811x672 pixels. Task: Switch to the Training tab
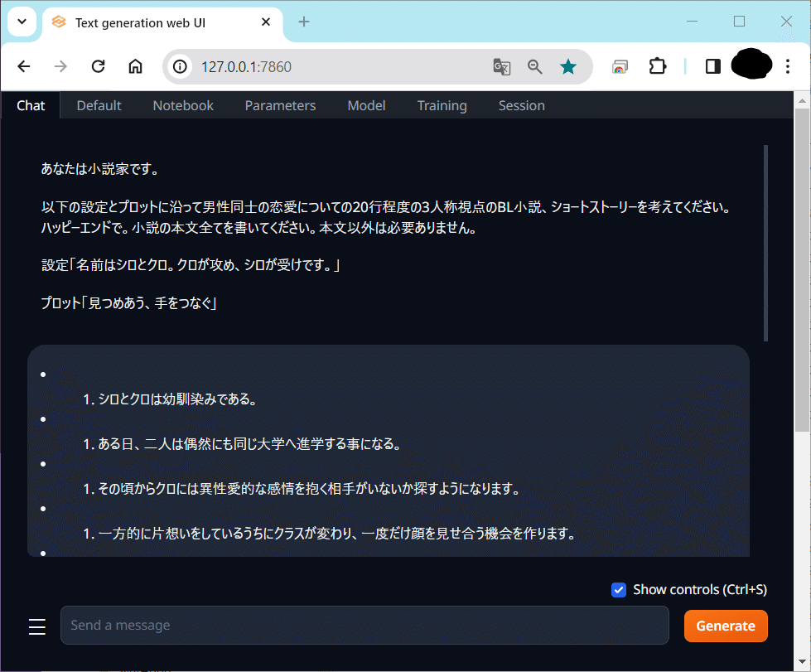[442, 105]
